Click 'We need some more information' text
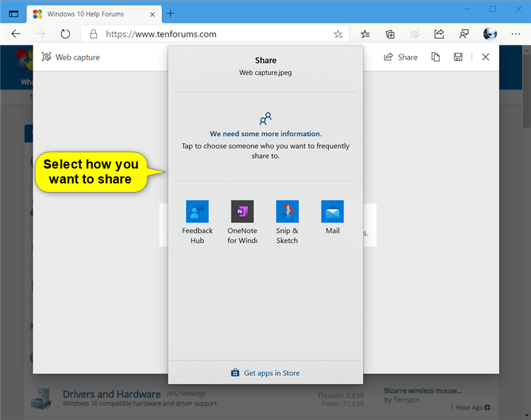This screenshot has width=531, height=420. 265,134
